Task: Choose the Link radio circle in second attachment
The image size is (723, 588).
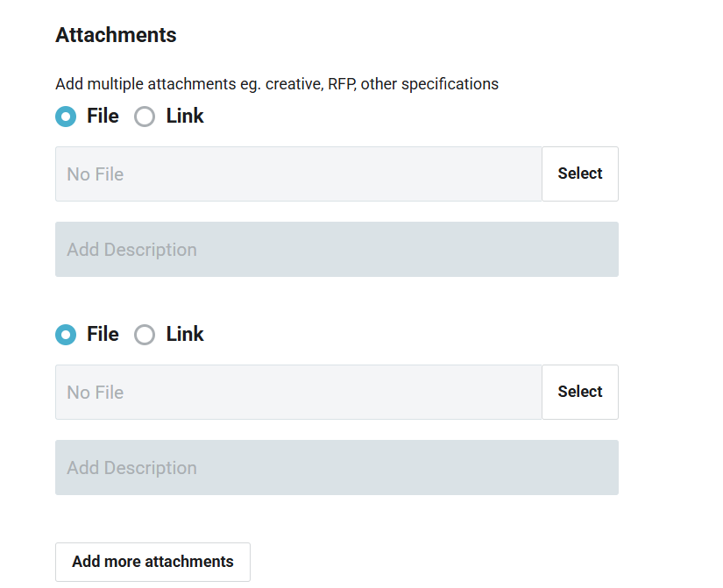Action: (145, 335)
